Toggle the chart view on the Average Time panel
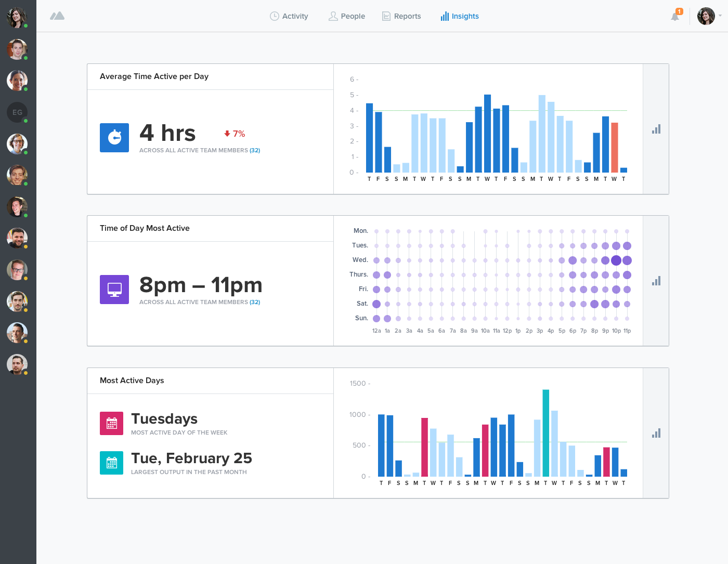Image resolution: width=728 pixels, height=564 pixels. point(656,128)
